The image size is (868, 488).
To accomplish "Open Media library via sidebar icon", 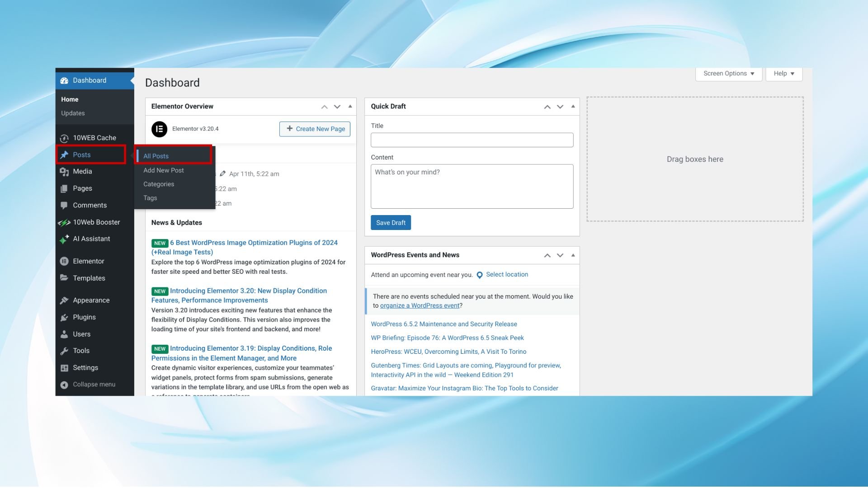I will [65, 171].
